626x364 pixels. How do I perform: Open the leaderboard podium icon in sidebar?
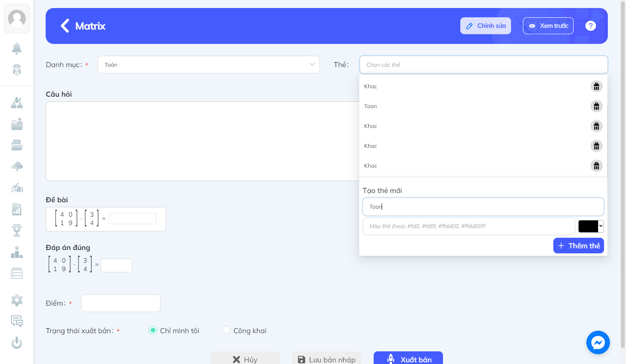pos(17,252)
